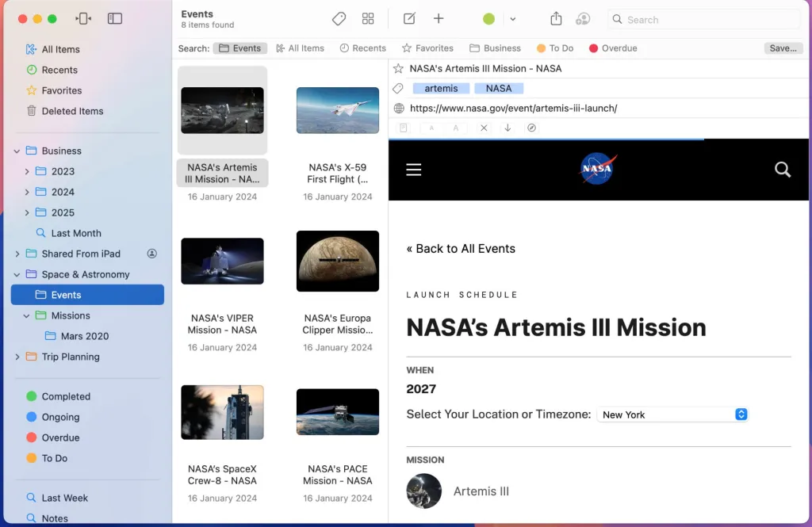The image size is (812, 527).
Task: Select NASA's VIPER Mission thumbnail
Action: [x=222, y=261]
